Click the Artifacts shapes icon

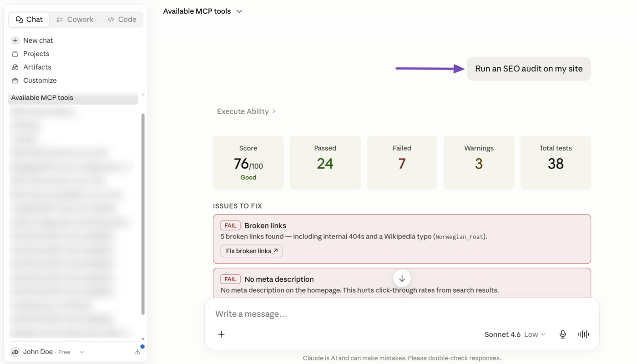(15, 67)
